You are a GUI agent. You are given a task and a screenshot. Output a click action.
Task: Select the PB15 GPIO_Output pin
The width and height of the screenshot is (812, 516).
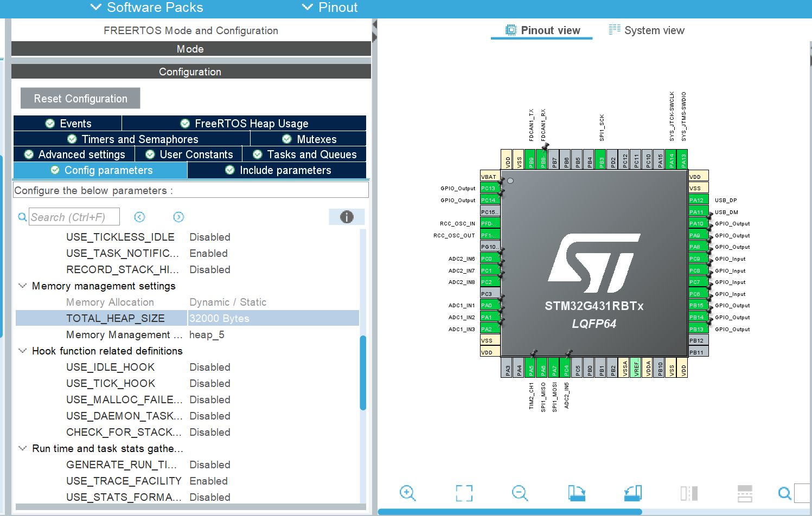[x=699, y=305]
